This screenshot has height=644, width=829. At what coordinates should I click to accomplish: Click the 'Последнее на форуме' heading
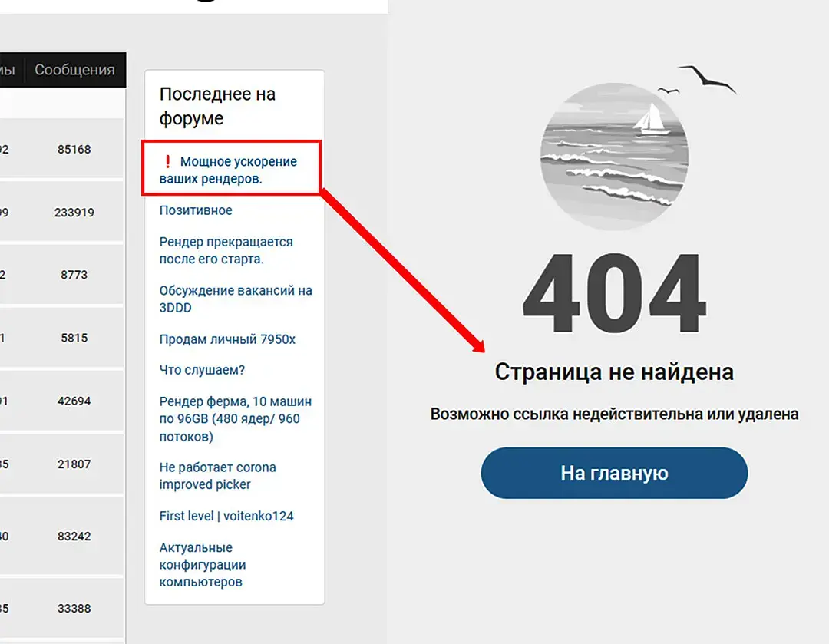coord(217,106)
